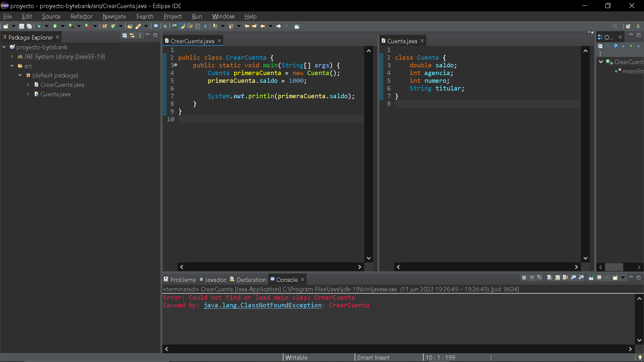Open the Search menu
The image size is (644, 362).
coord(145,16)
